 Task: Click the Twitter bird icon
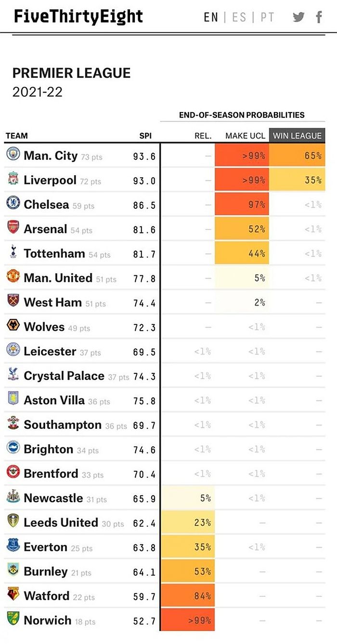298,17
